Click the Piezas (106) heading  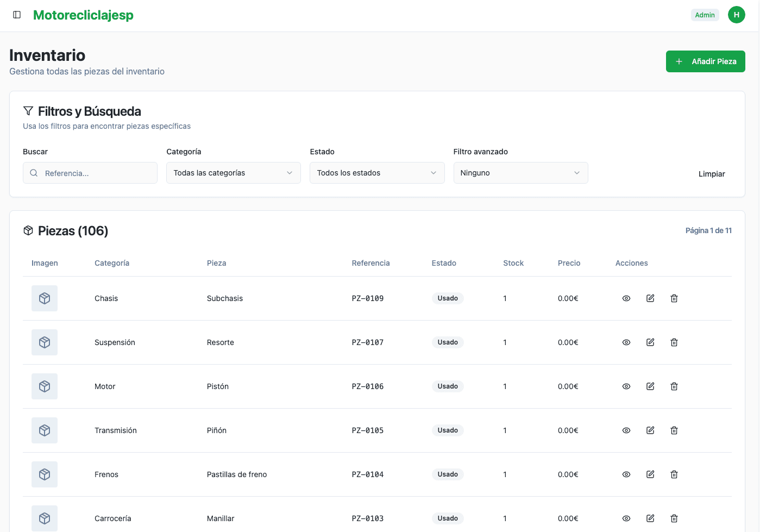(x=73, y=231)
